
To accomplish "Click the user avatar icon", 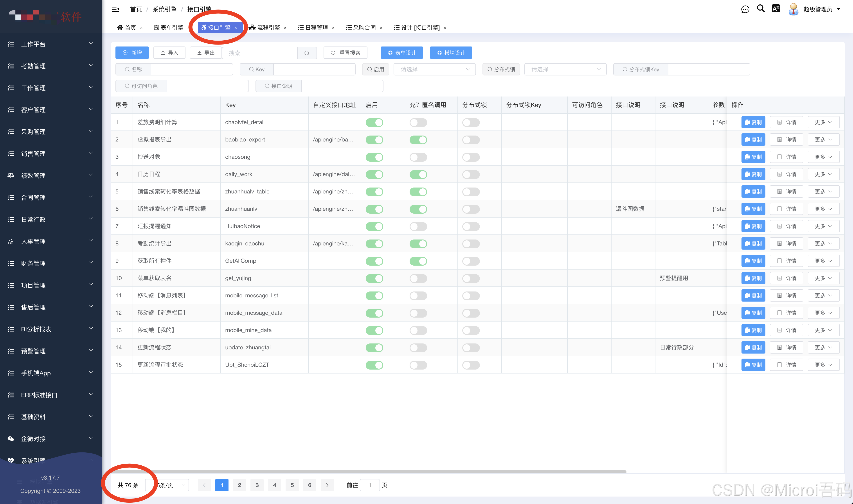I will [794, 9].
